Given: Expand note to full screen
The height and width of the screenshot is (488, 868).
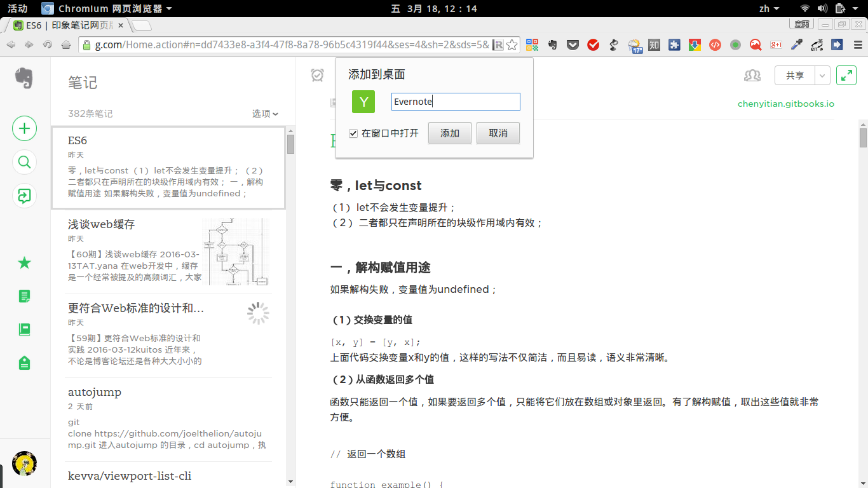Looking at the screenshot, I should (846, 76).
